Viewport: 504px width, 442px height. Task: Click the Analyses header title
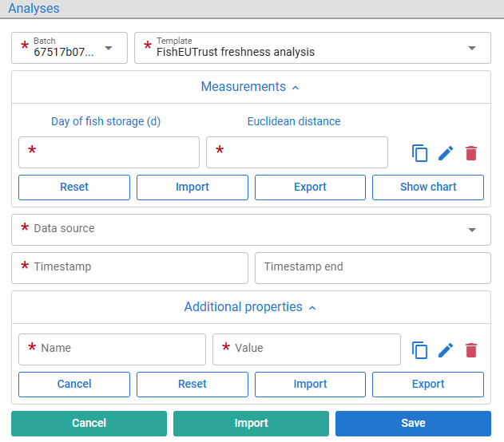tap(34, 8)
